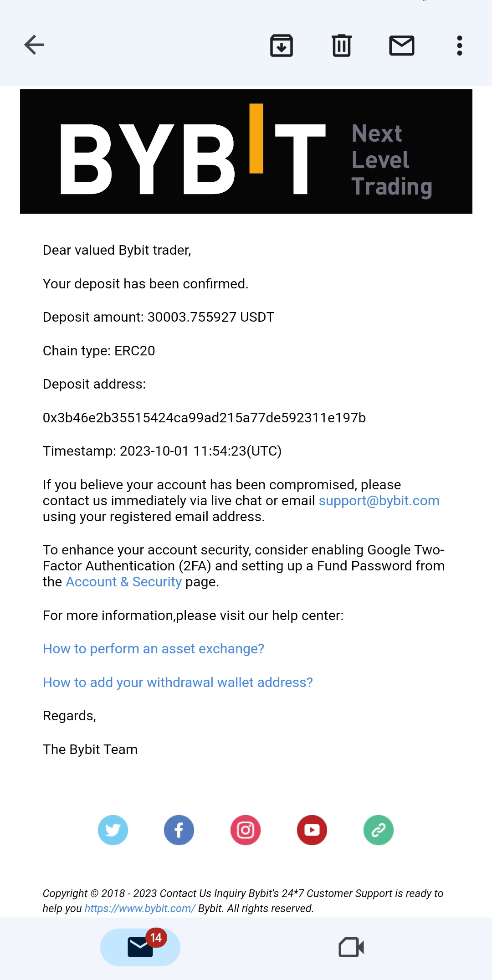
Task: Open 'How to add your withdrawal wallet address?'
Action: click(178, 682)
